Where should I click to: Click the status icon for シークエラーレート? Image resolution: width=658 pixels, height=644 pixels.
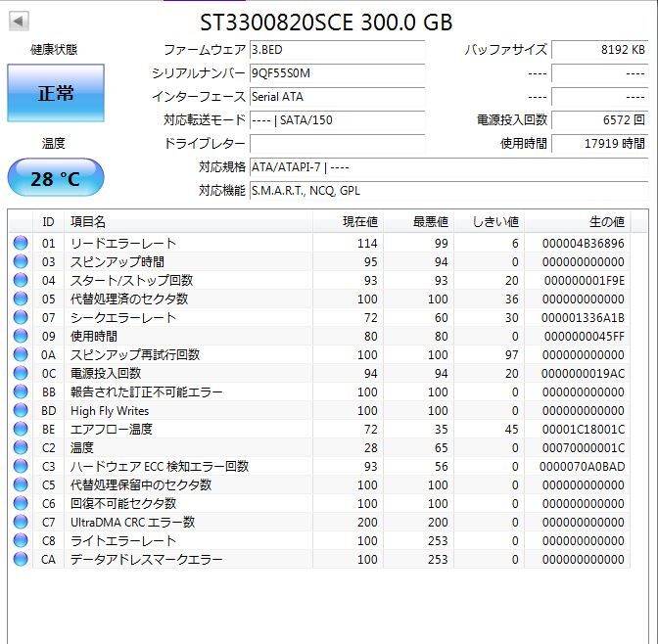pyautogui.click(x=21, y=317)
